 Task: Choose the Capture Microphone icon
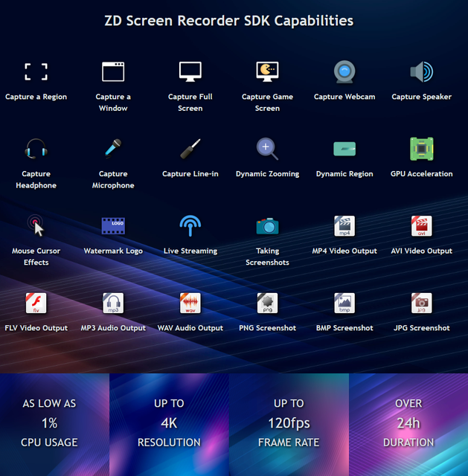[x=113, y=149]
